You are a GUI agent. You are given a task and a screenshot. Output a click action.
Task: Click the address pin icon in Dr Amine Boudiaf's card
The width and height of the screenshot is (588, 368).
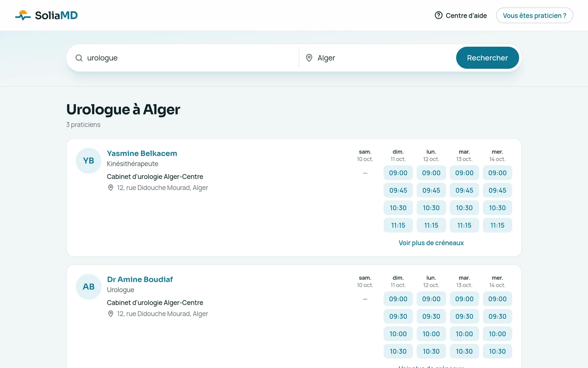coord(111,314)
